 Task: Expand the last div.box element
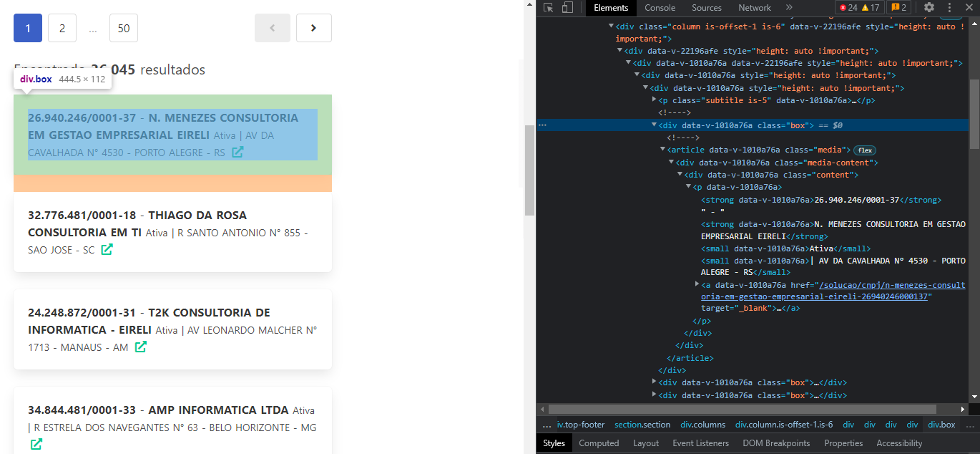[x=654, y=395]
